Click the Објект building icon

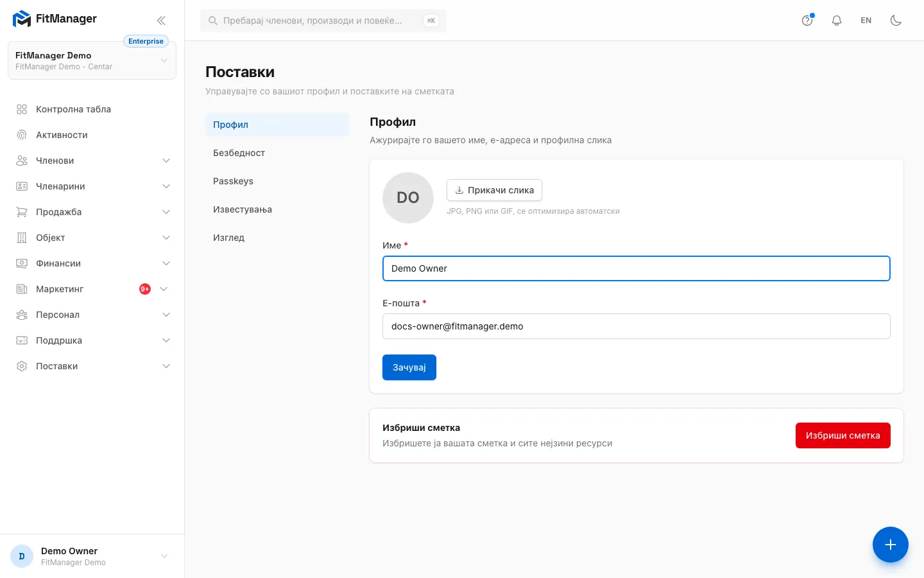point(22,238)
